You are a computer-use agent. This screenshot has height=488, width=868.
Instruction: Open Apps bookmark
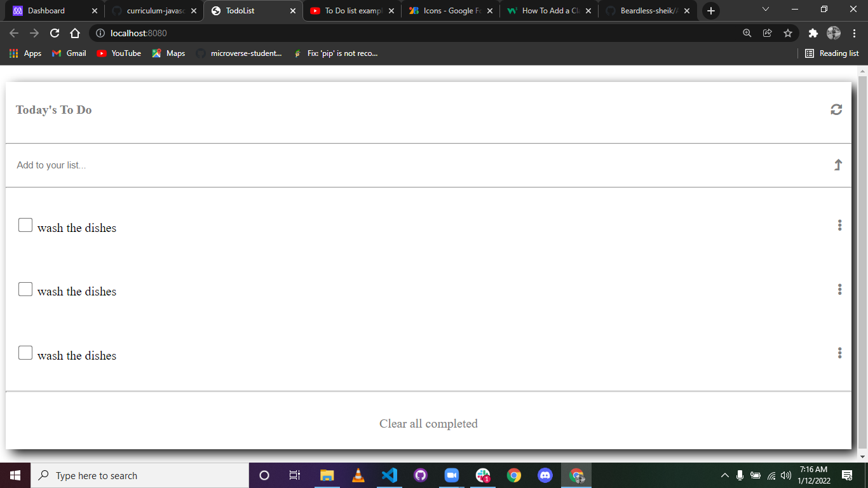click(x=25, y=53)
